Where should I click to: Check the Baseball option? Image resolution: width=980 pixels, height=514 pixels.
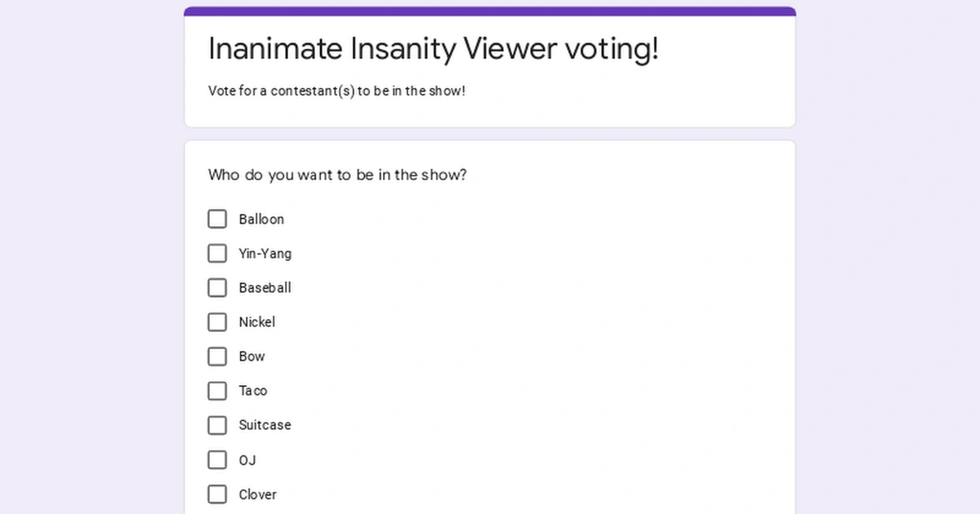217,287
